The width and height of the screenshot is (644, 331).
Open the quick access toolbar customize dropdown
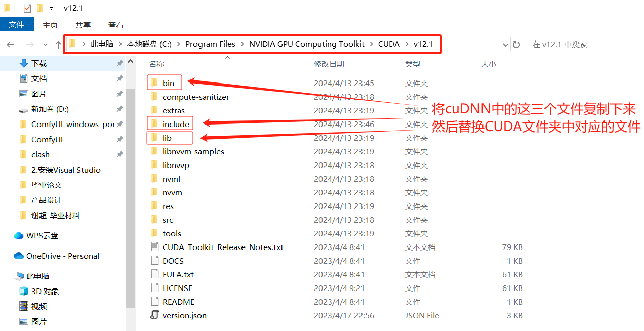(51, 9)
